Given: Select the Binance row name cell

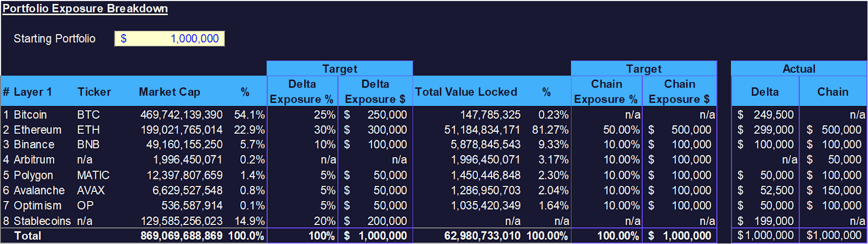Looking at the screenshot, I should 34,145.
